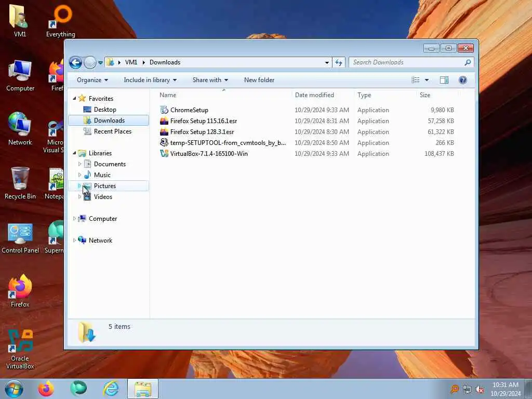Select the Control Panel desktop icon
Screen dimensions: 532x399
point(20,238)
